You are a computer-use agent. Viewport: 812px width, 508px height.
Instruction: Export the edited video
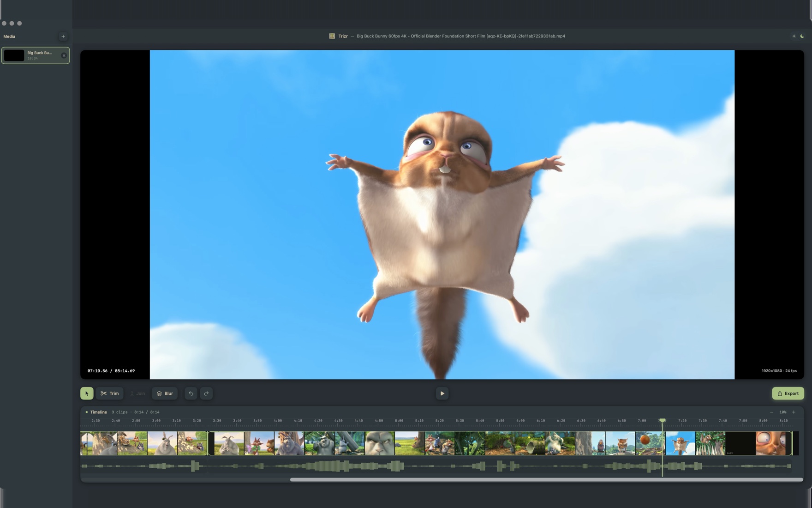[788, 393]
